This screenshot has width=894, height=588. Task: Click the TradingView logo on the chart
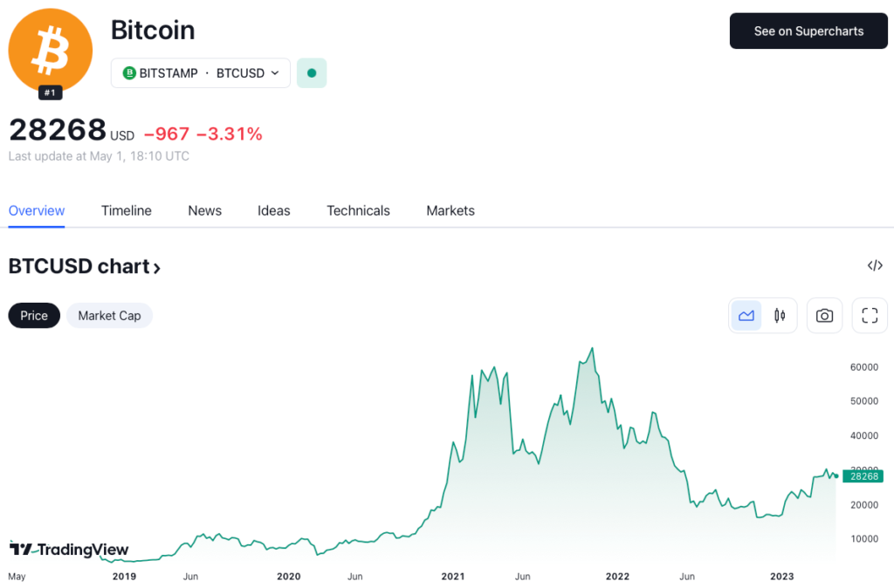coord(68,550)
